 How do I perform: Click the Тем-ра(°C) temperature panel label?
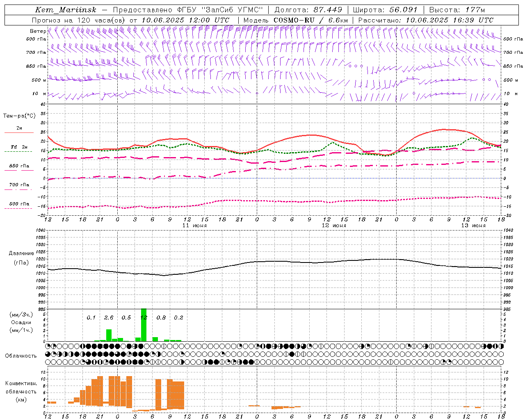coord(19,116)
